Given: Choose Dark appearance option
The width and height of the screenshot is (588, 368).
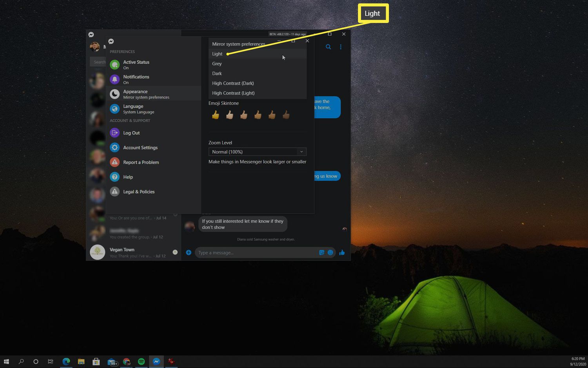Looking at the screenshot, I should (x=258, y=73).
